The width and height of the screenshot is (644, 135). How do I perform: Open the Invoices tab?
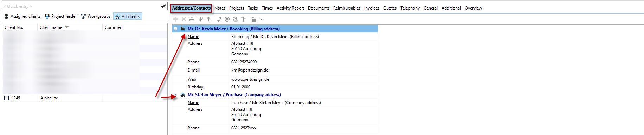click(372, 8)
